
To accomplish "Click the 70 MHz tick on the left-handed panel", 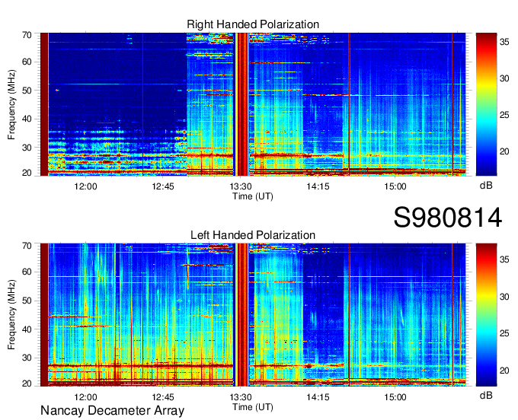I will [27, 246].
